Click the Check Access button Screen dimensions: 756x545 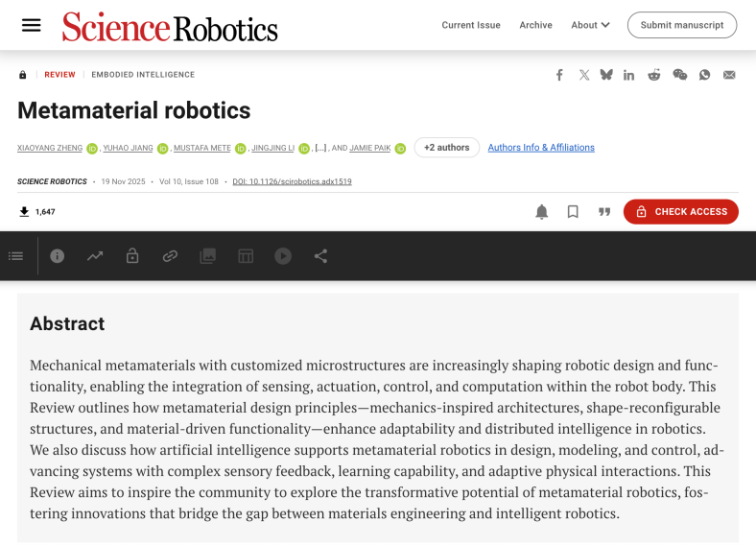point(680,212)
